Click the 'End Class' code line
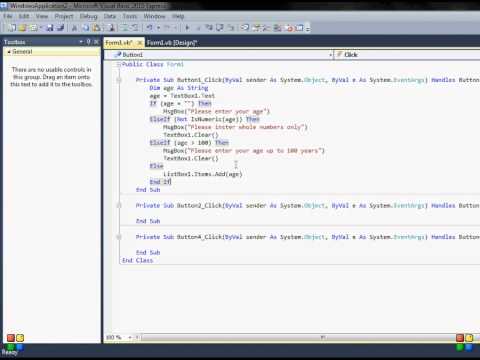 [x=137, y=261]
